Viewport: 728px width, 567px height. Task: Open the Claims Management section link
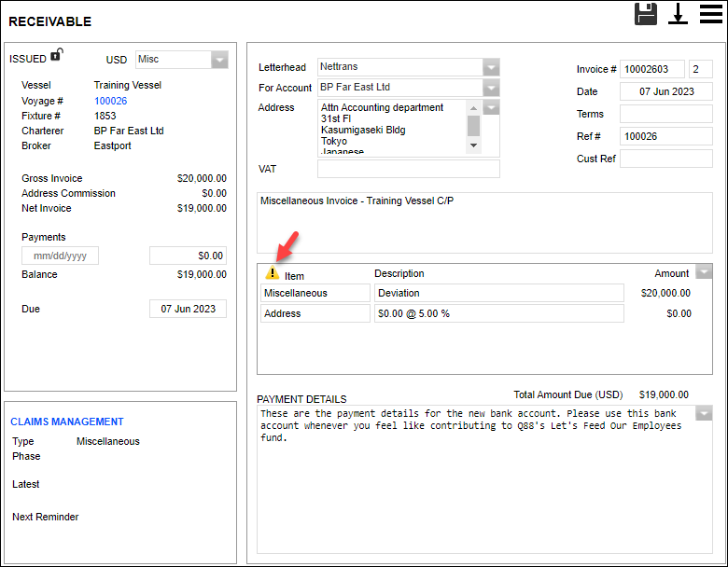coord(67,422)
